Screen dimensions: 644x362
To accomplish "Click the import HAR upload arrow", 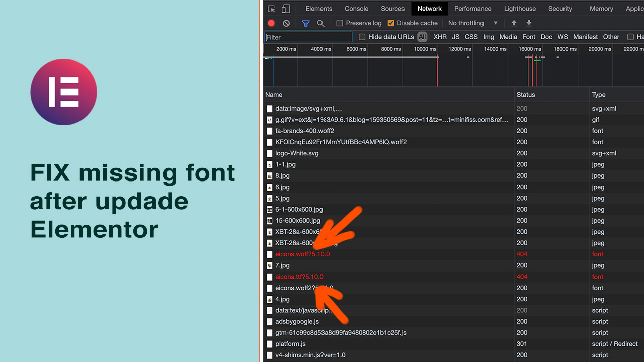I will pyautogui.click(x=514, y=23).
